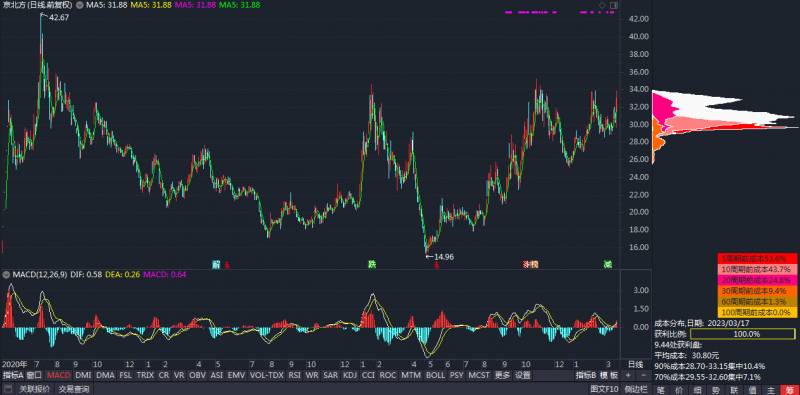Viewport: 800px width, 395px height.
Task: Click the plus zoom-in button
Action: pos(628,375)
